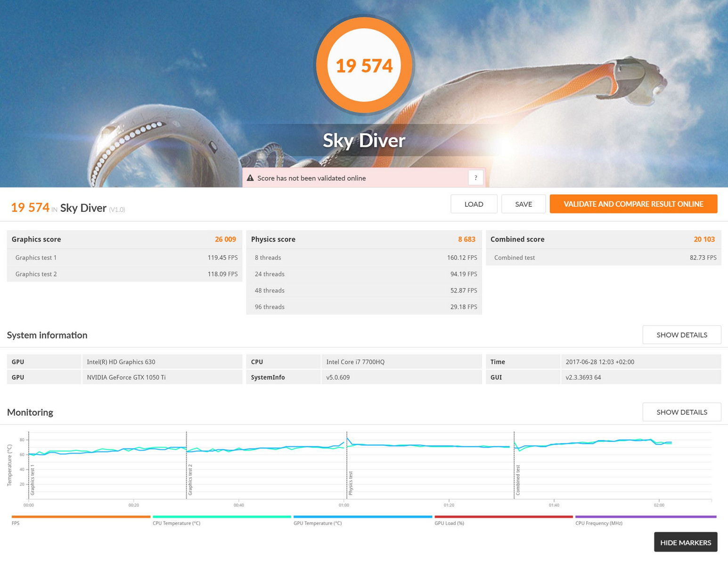The height and width of the screenshot is (565, 728).
Task: Select the Combined test chart marker
Action: pos(518,480)
